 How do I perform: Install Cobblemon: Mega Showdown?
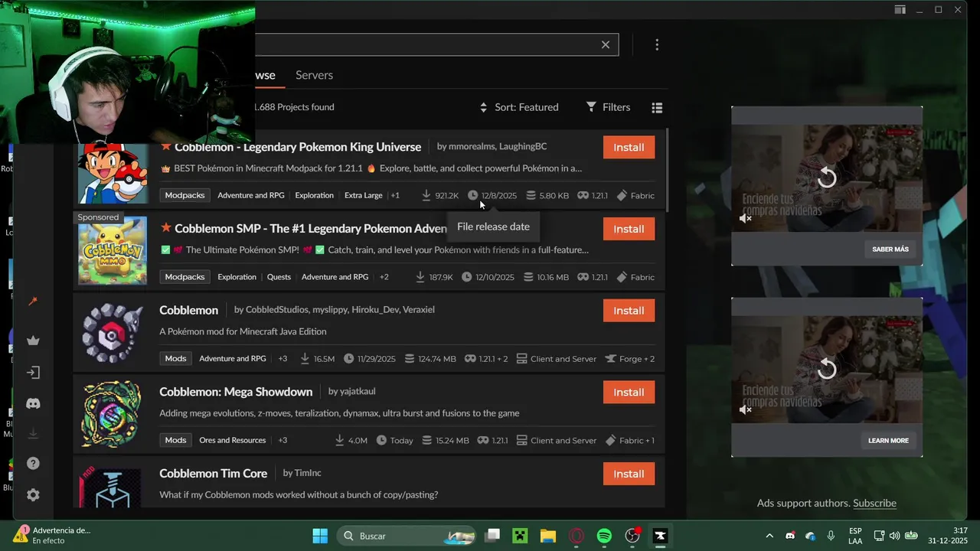coord(629,392)
